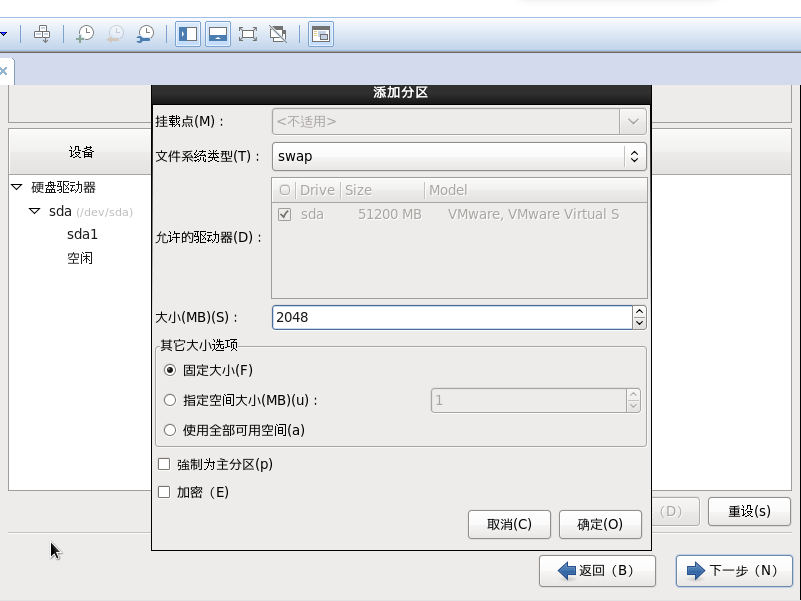
Task: Click the unity mode toolbar icon
Action: (278, 34)
